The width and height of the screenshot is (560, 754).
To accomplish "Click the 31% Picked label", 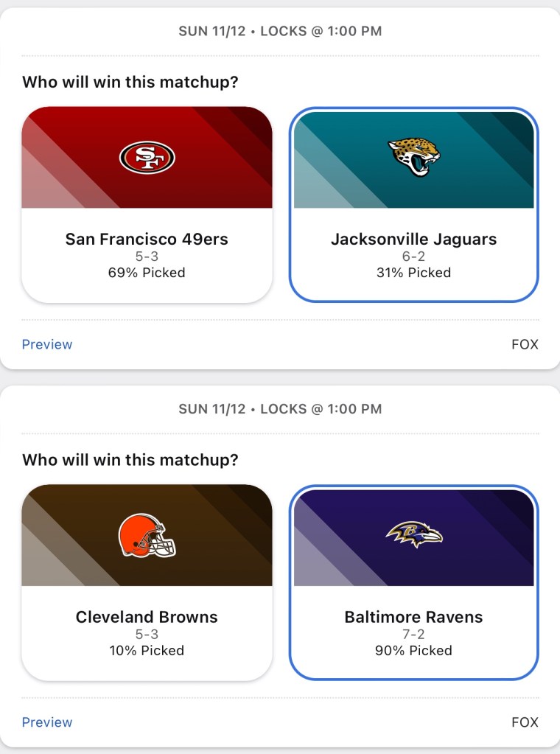I will [413, 273].
